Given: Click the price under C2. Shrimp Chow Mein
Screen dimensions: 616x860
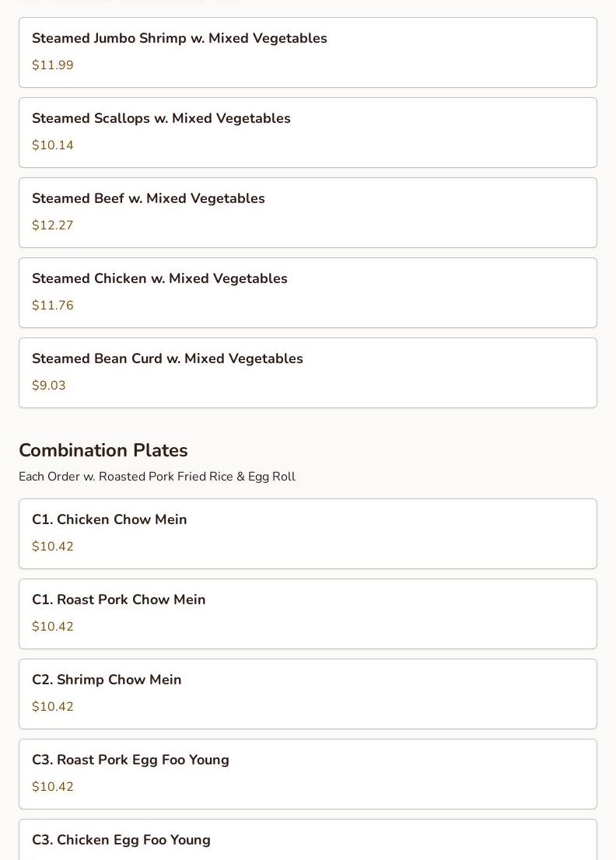Looking at the screenshot, I should 53,707.
